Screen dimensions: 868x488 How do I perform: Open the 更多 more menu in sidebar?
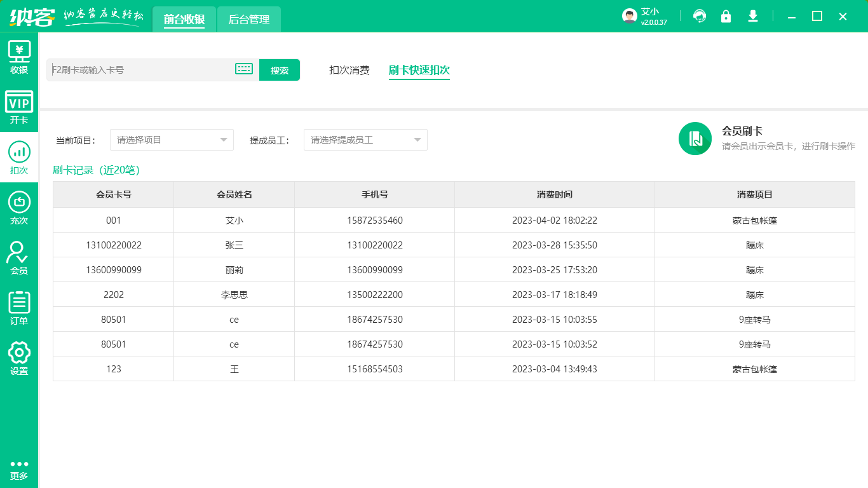pyautogui.click(x=19, y=469)
